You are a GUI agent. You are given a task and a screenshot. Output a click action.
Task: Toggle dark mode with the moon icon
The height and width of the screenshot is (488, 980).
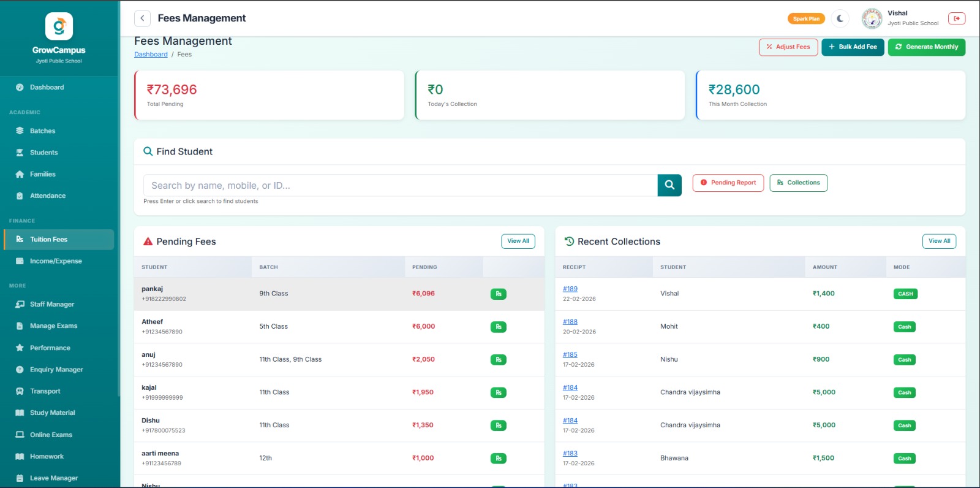[x=840, y=18]
